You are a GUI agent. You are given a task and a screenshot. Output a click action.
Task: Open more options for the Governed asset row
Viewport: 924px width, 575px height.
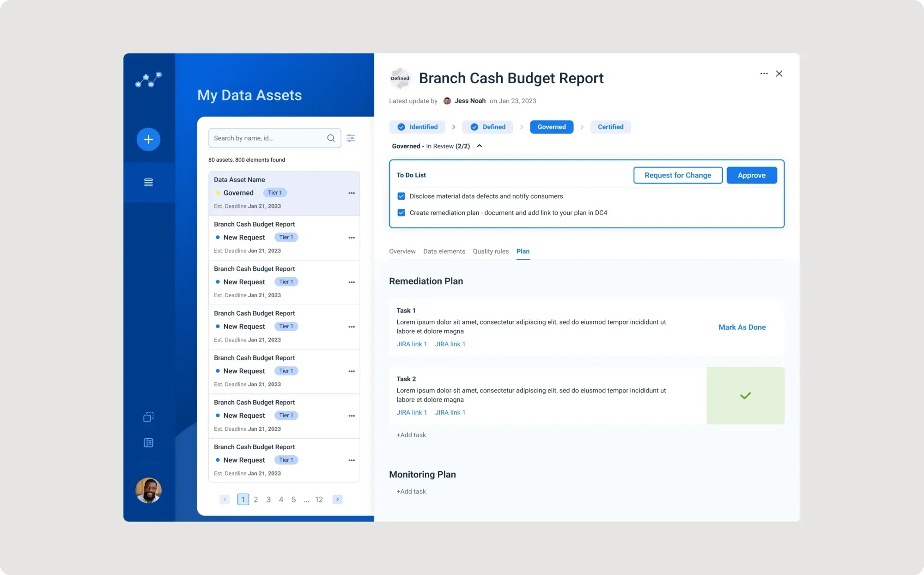(x=352, y=193)
